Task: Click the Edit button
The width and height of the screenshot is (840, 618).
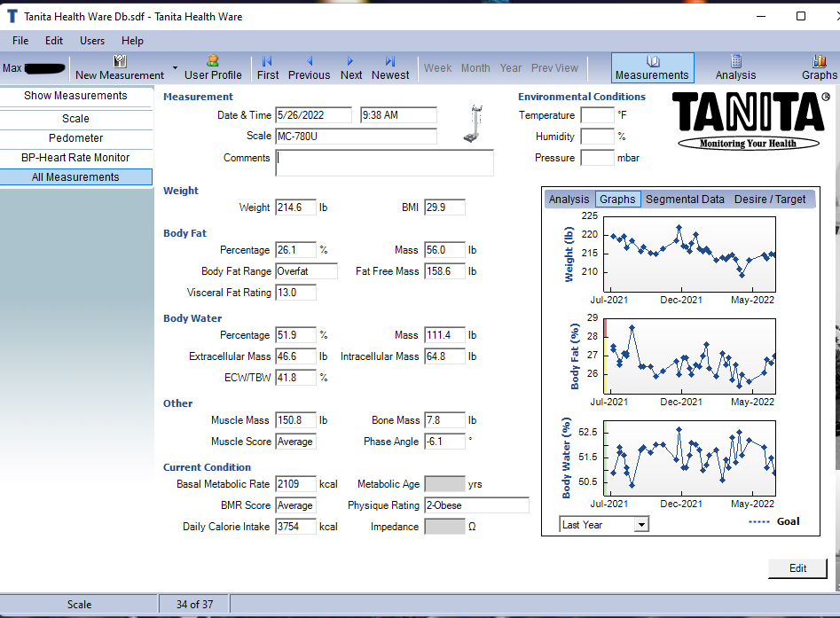Action: coord(797,568)
